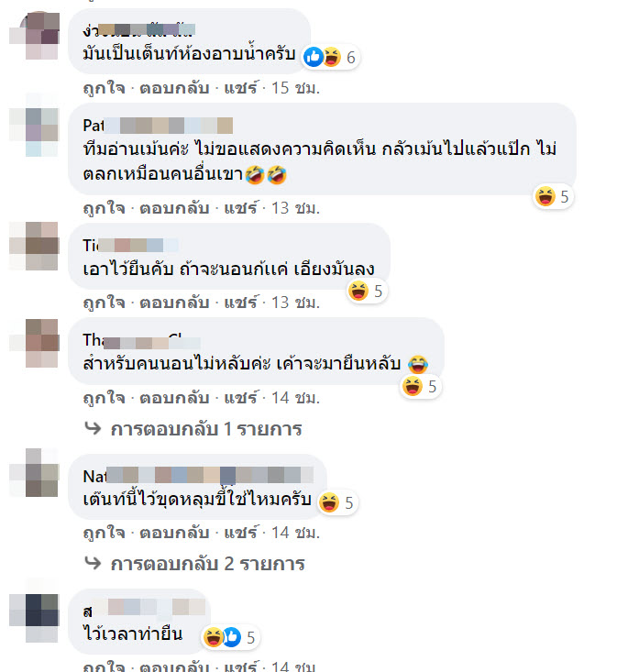Share Ti's comment (แชร์)
This screenshot has height=672, width=628.
pos(241,303)
